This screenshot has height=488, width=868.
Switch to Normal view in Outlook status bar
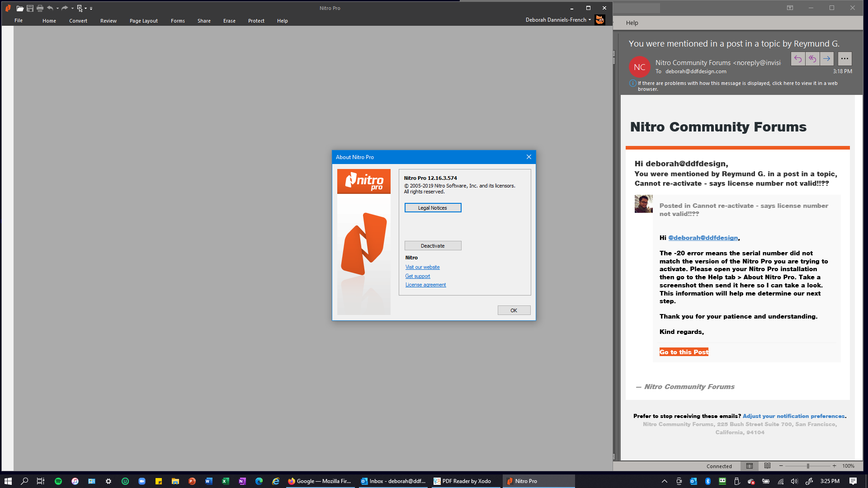[x=750, y=466]
